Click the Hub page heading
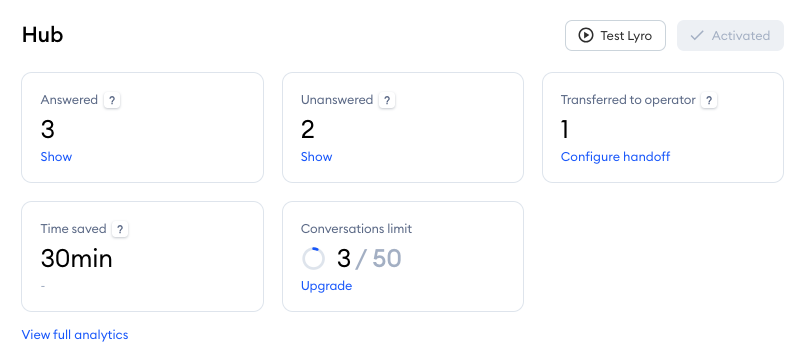 (43, 35)
